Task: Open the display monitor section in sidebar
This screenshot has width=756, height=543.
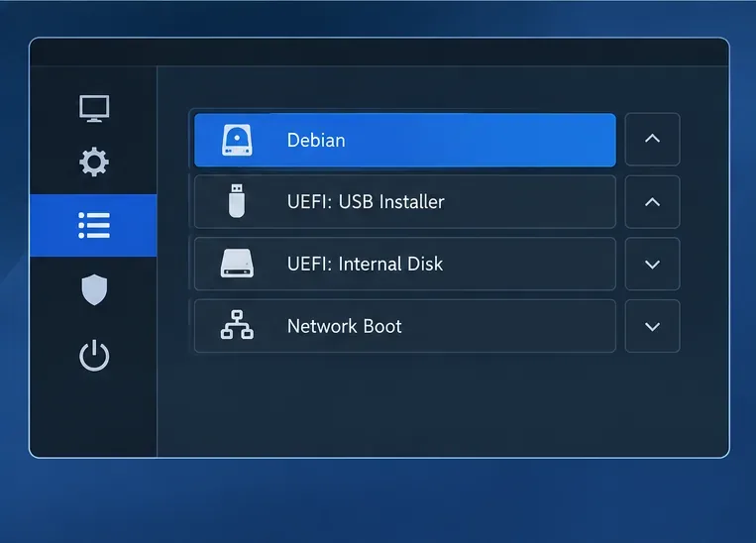Action: pyautogui.click(x=94, y=109)
